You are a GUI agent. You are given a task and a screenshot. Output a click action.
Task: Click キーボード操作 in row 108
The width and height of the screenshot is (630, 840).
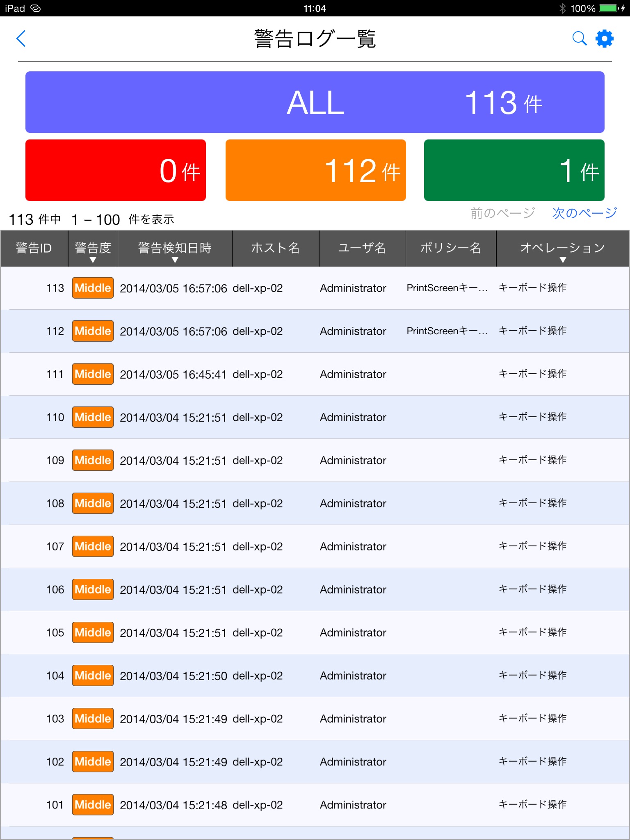(x=532, y=503)
